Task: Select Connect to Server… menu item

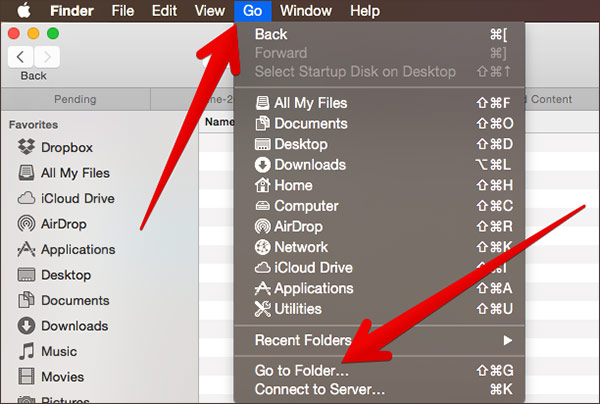Action: tap(319, 390)
